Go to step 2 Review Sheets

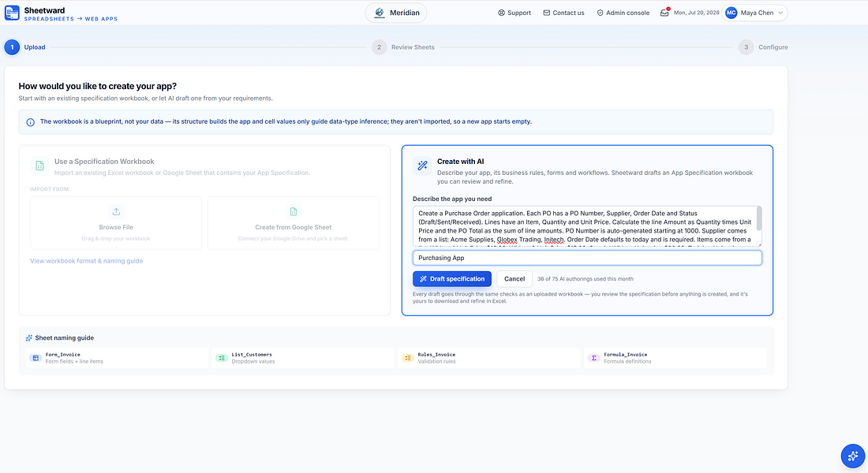[403, 47]
